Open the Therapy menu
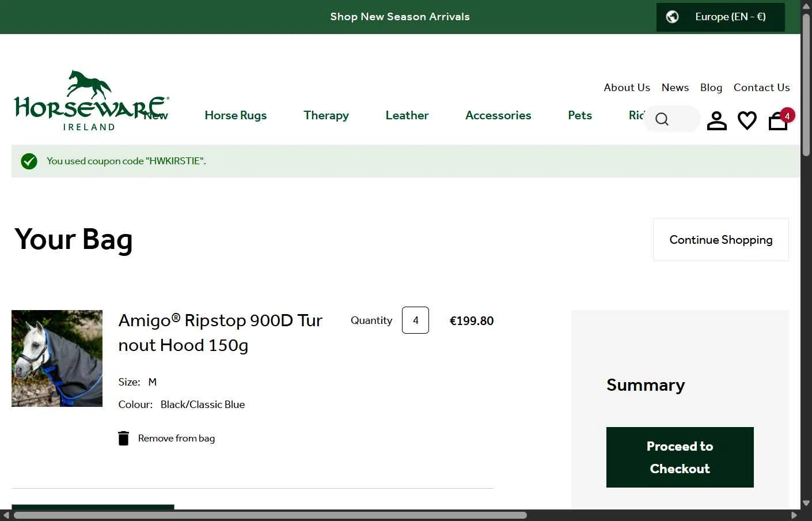Image resolution: width=812 pixels, height=521 pixels. [x=326, y=115]
